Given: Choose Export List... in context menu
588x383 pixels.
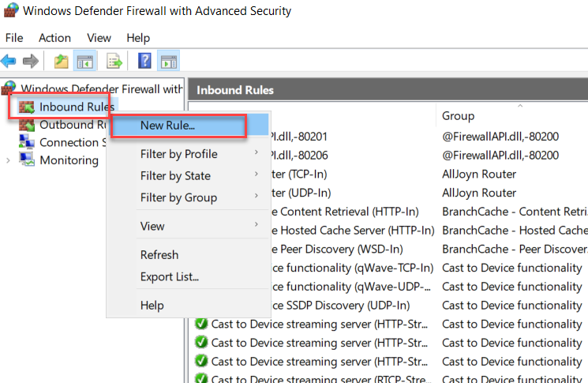Looking at the screenshot, I should tap(170, 277).
